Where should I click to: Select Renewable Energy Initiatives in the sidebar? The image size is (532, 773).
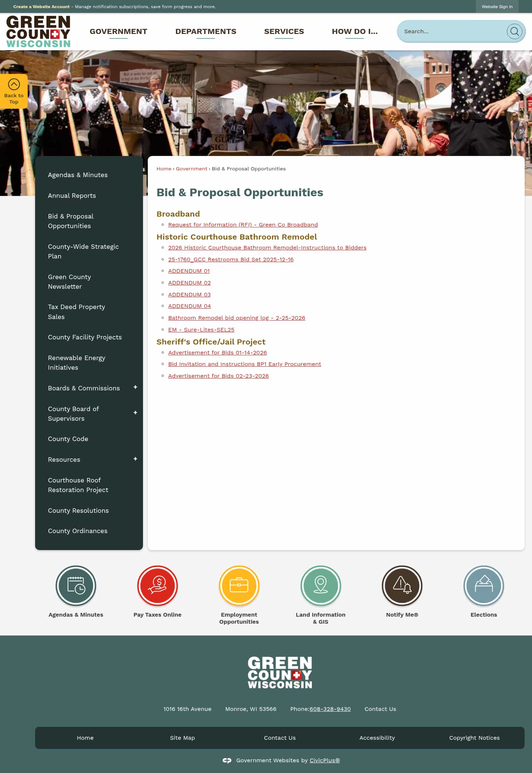tap(77, 363)
